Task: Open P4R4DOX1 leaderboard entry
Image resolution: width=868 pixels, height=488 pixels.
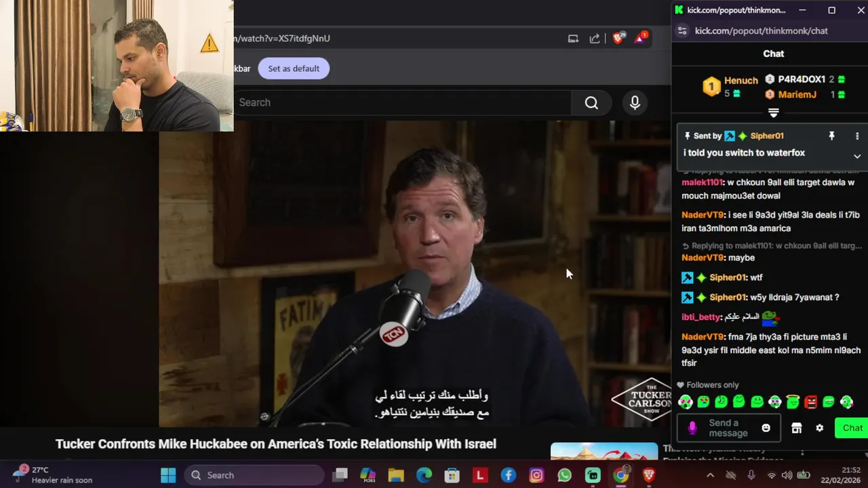Action: [805, 79]
